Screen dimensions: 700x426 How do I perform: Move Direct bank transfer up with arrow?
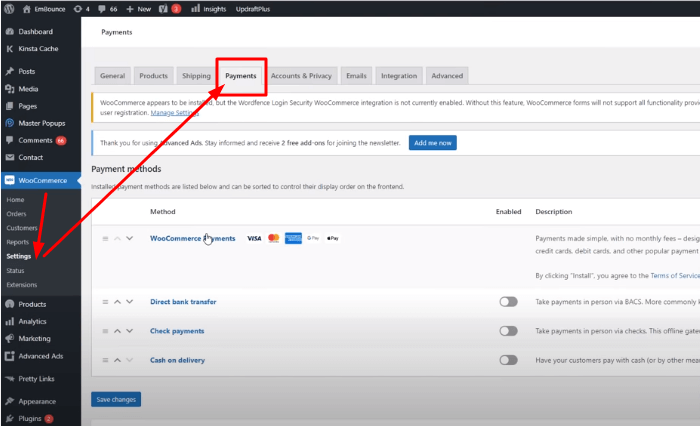pos(117,302)
